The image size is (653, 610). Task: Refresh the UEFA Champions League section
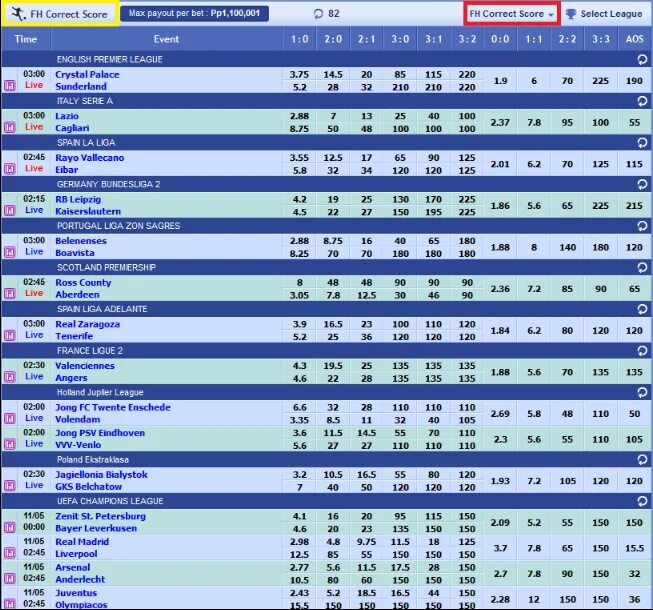642,501
